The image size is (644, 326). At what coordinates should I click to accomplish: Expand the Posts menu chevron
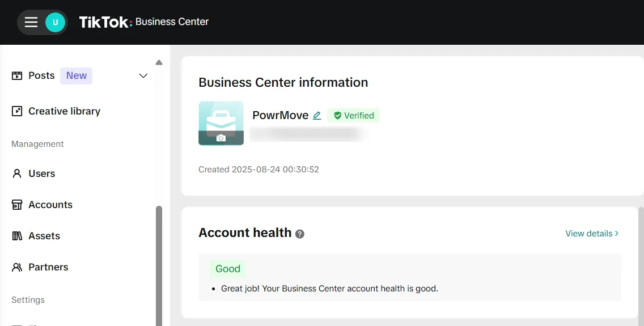pyautogui.click(x=143, y=75)
